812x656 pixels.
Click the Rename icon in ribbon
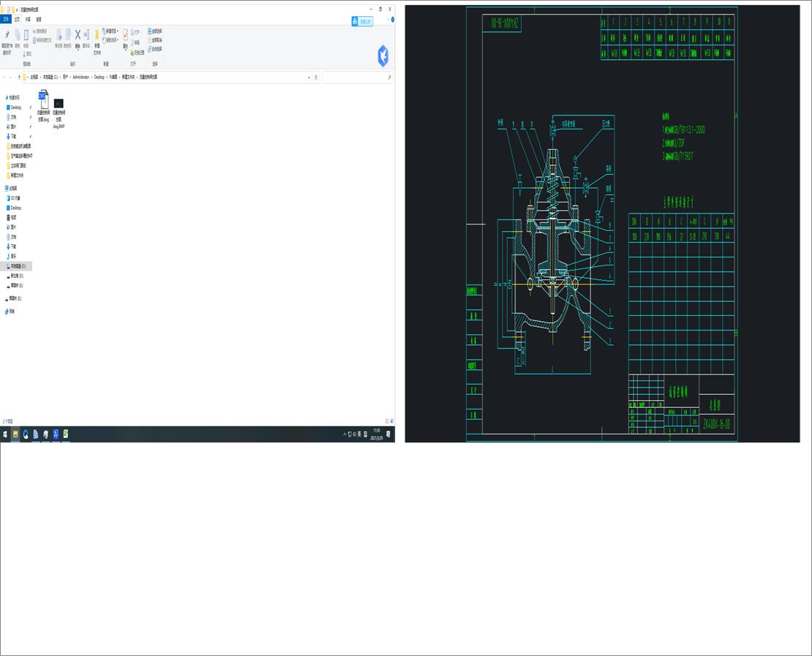86,35
